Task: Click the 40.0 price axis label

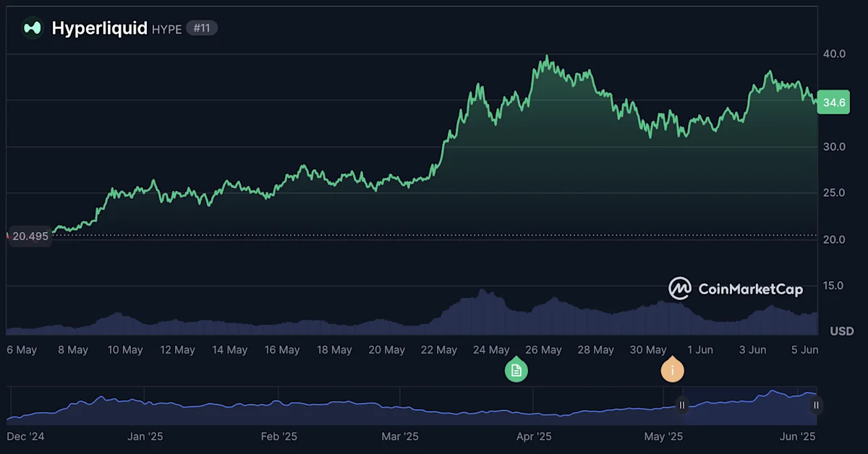Action: (x=834, y=54)
